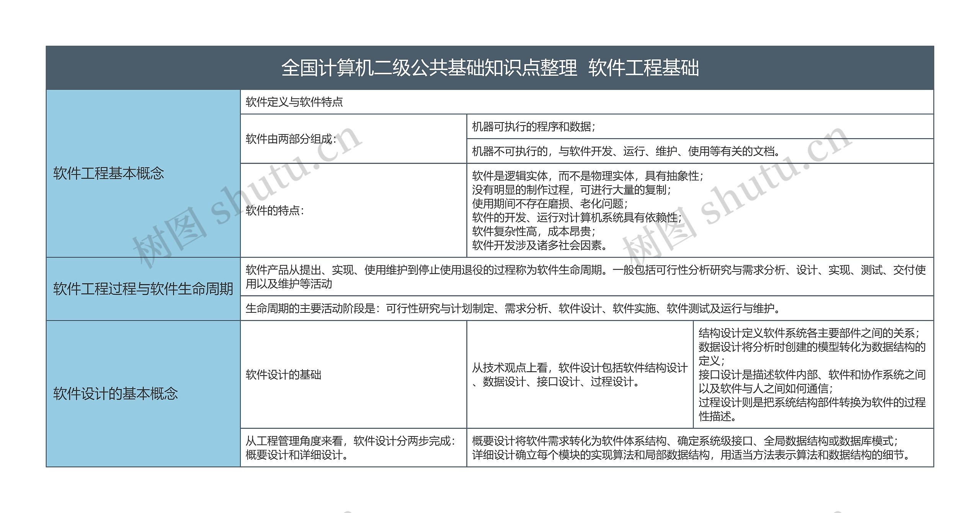980x513 pixels.
Task: Click the 结构设计定义软件系统 description cell
Action: [813, 374]
